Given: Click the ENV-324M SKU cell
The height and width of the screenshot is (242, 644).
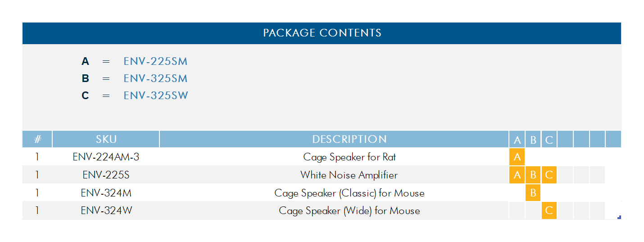Looking at the screenshot, I should [x=106, y=193].
